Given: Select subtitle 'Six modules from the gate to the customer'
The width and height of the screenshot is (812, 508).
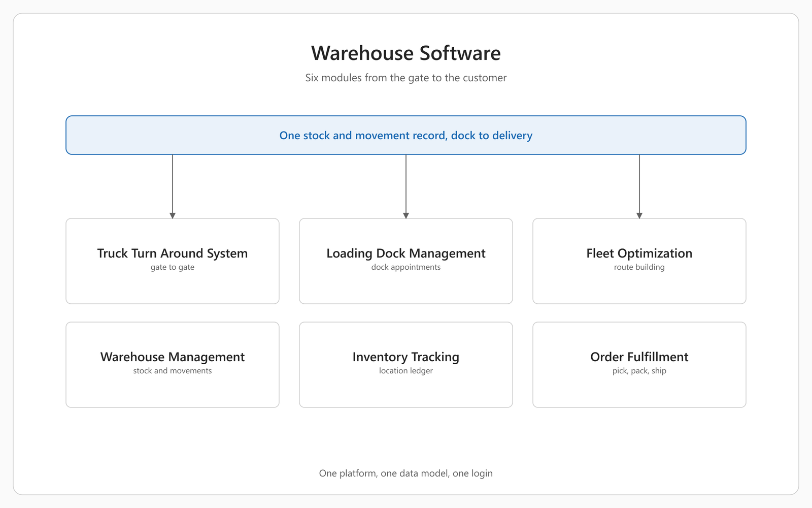Looking at the screenshot, I should click(406, 78).
